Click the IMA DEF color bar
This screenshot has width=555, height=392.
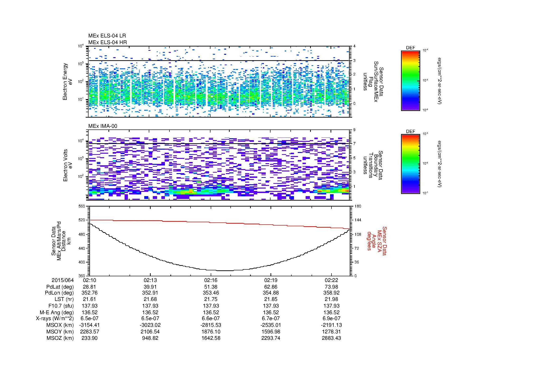coord(410,164)
